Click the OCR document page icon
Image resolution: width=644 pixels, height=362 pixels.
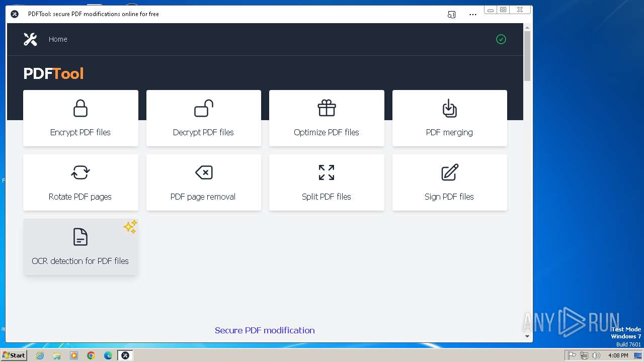point(80,237)
